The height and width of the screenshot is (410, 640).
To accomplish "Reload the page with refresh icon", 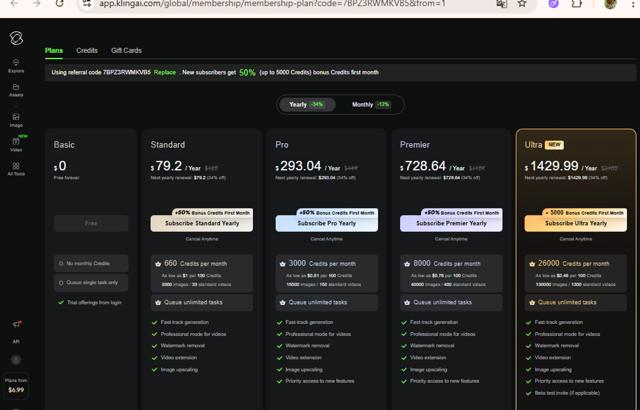I will pos(60,4).
